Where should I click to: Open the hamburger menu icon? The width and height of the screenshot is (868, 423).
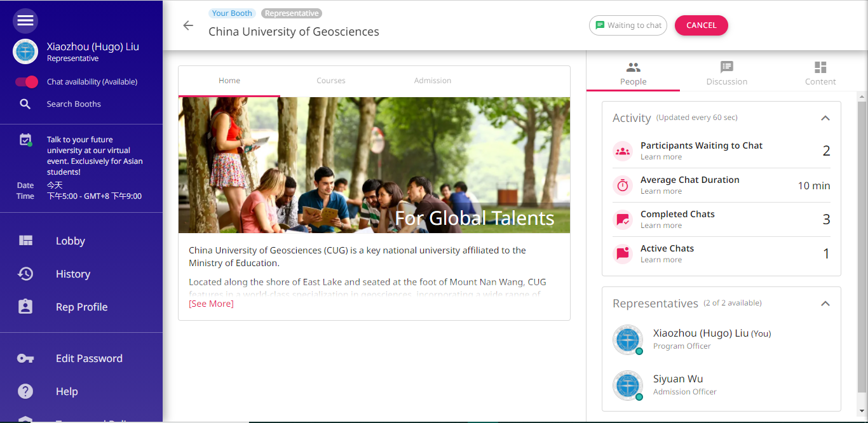(x=25, y=21)
